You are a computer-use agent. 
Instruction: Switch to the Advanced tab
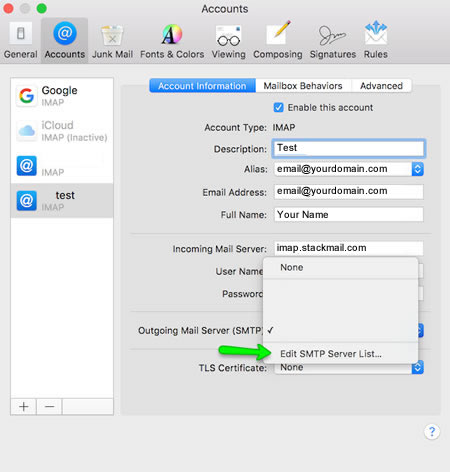(x=381, y=86)
